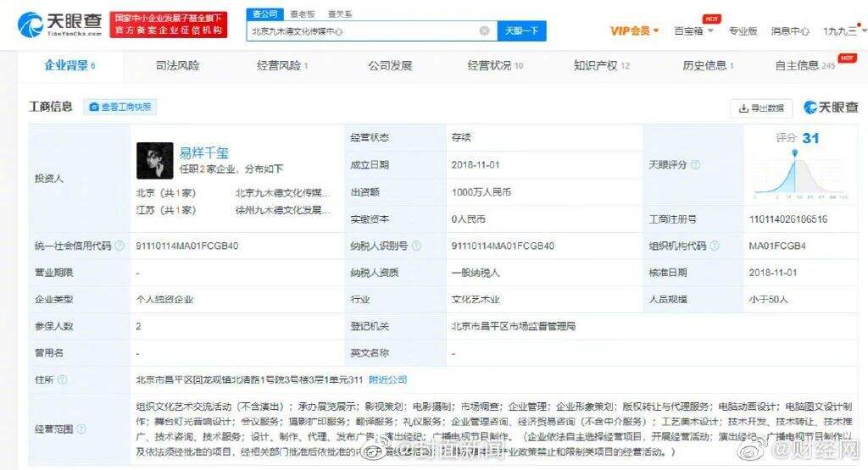The image size is (868, 470).
Task: Select the 查老板 search mode tab
Action: [x=302, y=14]
